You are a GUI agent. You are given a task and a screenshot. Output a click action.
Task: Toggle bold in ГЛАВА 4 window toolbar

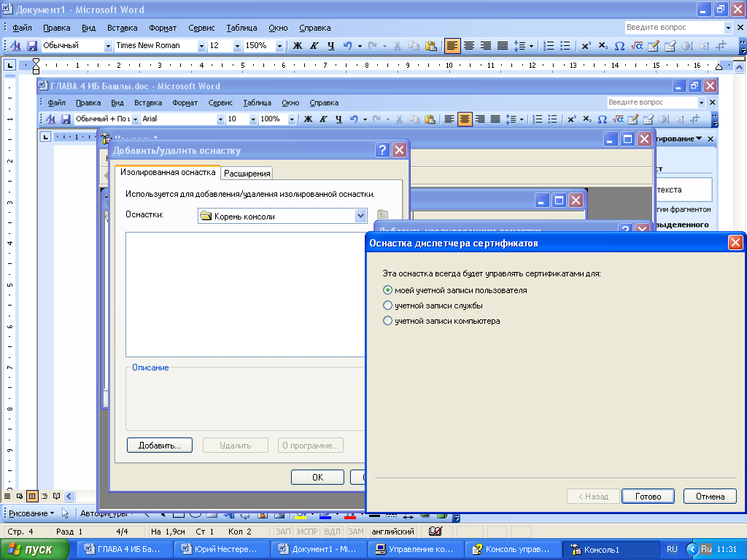tap(309, 119)
